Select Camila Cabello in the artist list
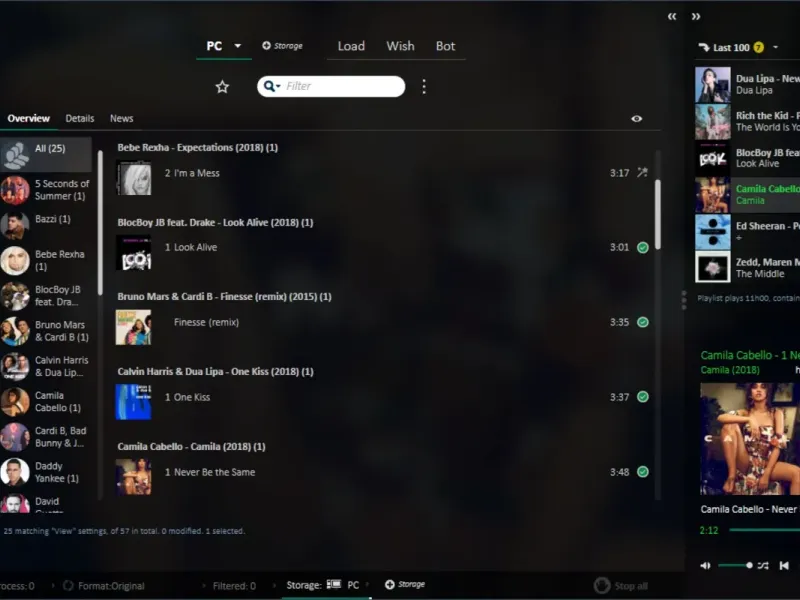 click(x=46, y=402)
